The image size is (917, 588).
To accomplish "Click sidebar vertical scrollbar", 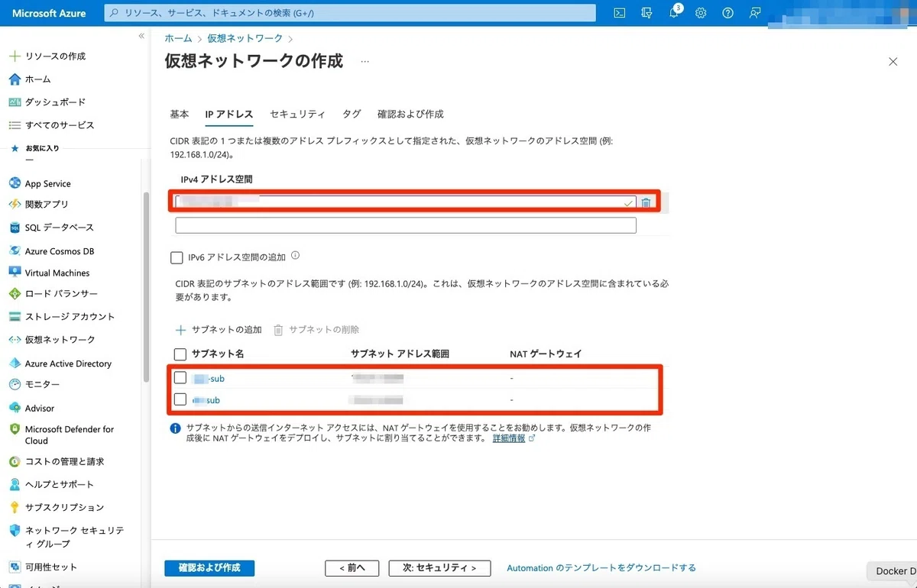I will [x=146, y=286].
